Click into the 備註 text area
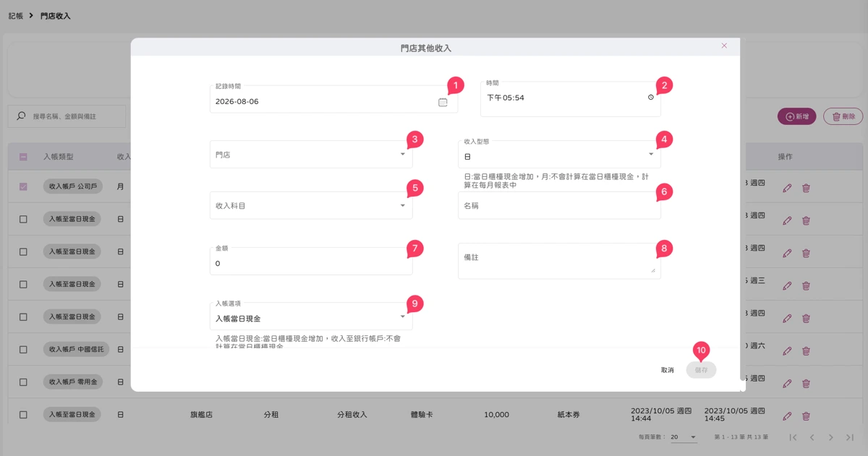 (559, 261)
